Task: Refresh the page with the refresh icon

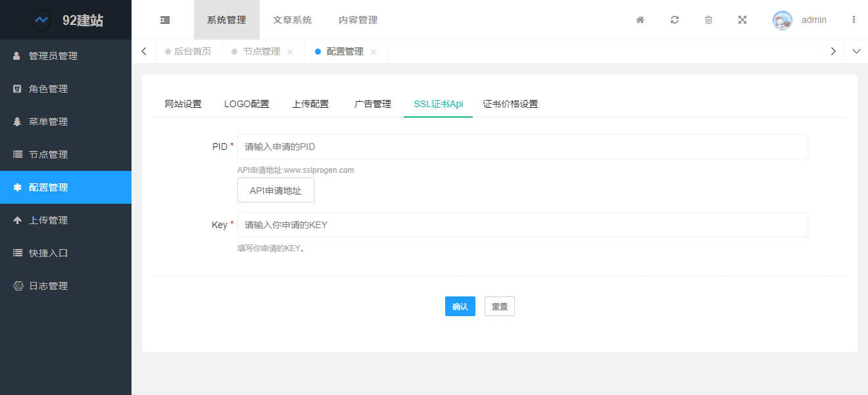Action: [675, 20]
